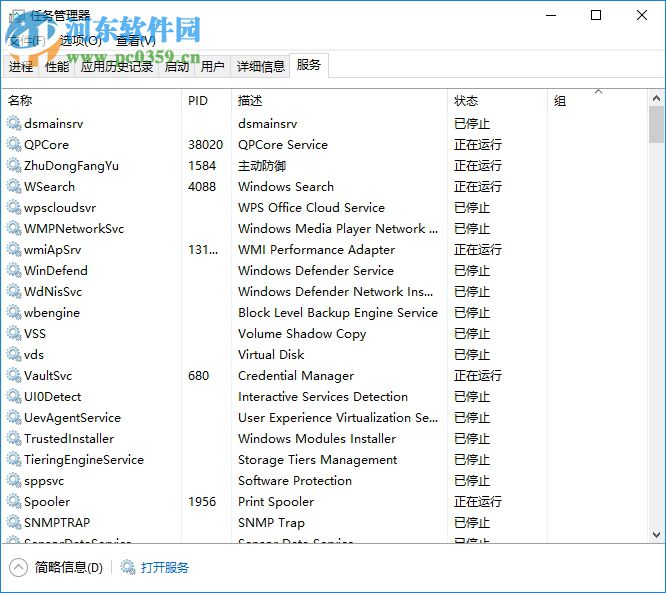Select the Print Spooler description
666x593 pixels.
pyautogui.click(x=276, y=502)
